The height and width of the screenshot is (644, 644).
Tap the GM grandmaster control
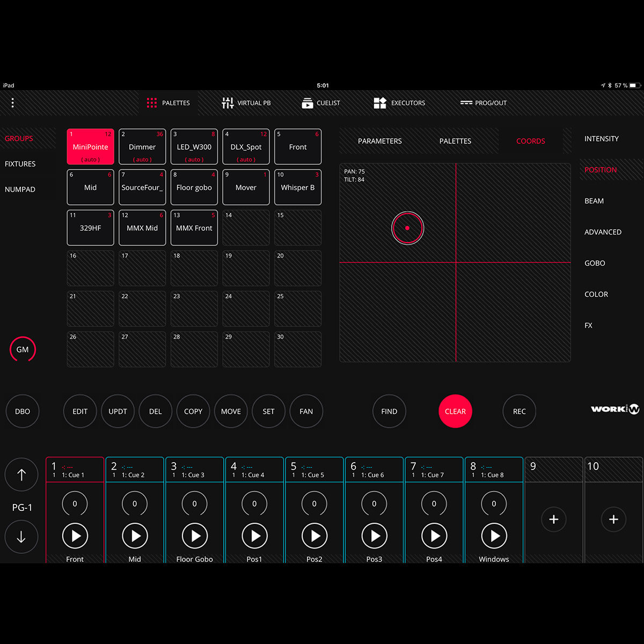tap(23, 349)
